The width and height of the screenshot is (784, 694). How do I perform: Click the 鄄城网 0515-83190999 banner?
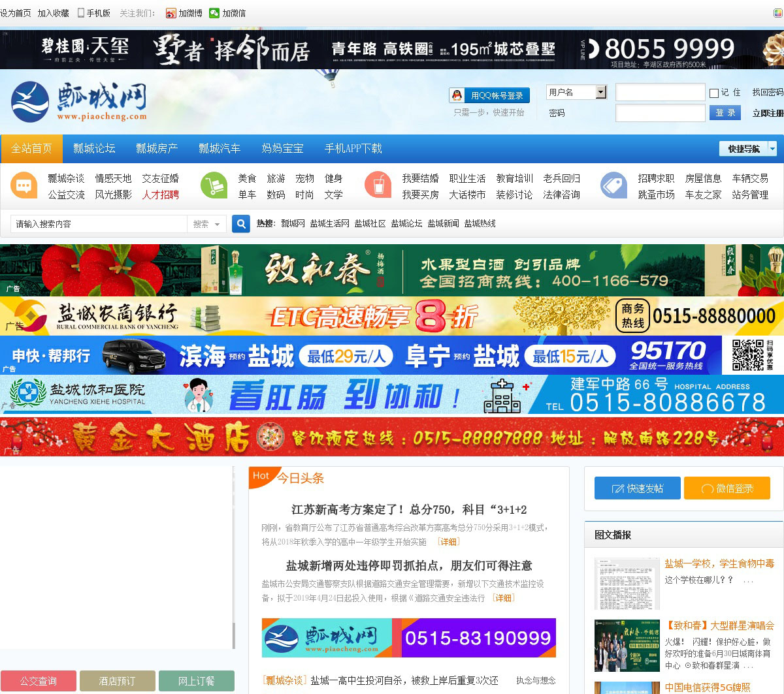(409, 638)
